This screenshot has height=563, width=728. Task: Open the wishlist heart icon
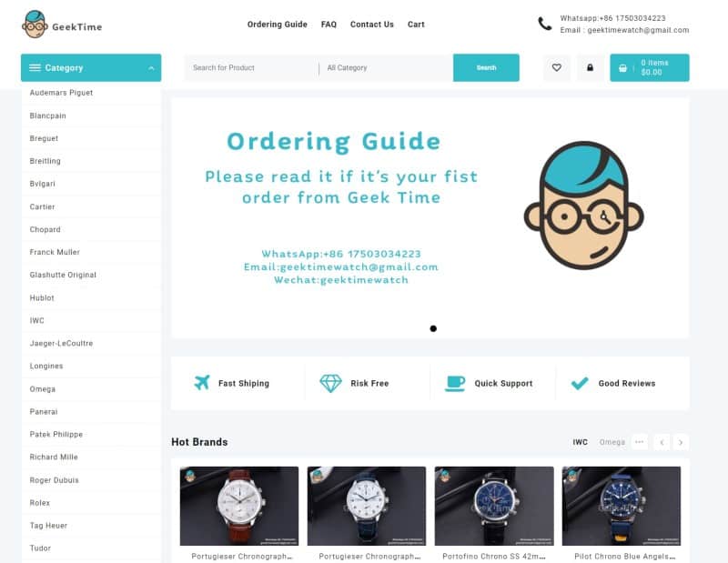point(557,68)
